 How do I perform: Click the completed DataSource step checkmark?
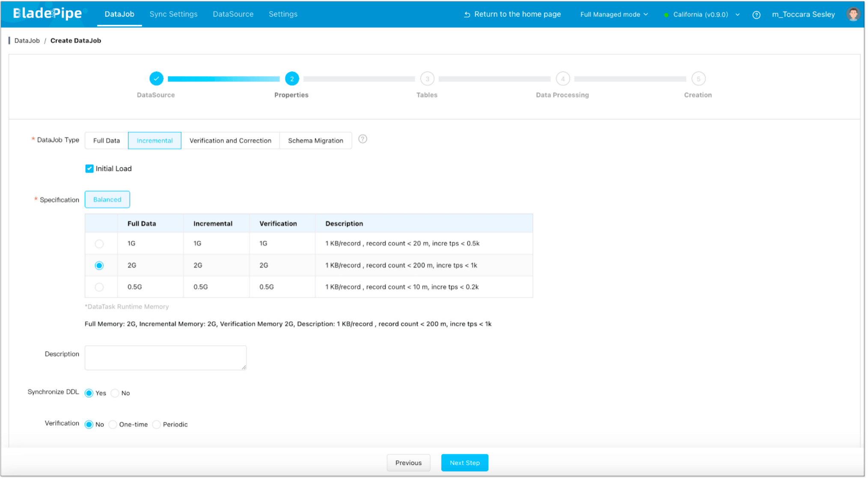(156, 78)
